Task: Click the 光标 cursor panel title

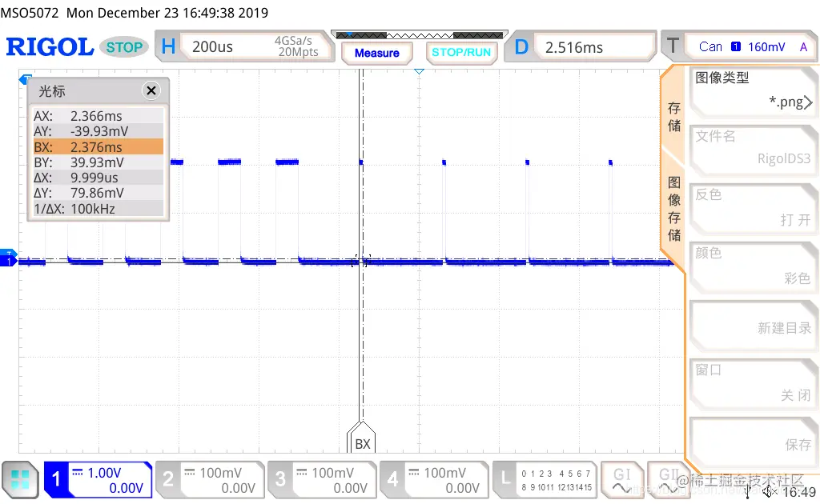Action: 52,91
